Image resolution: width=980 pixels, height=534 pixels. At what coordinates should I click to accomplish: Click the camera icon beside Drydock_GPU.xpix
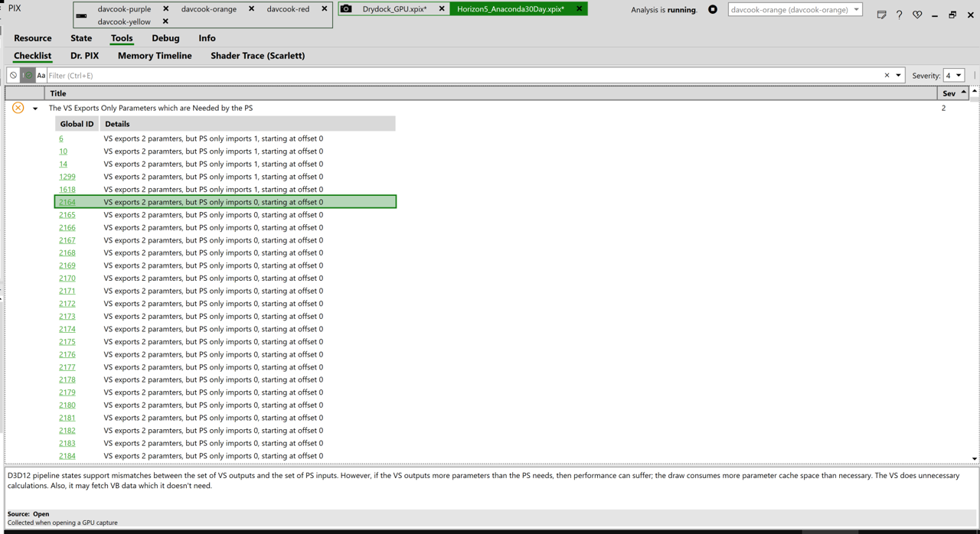[347, 9]
